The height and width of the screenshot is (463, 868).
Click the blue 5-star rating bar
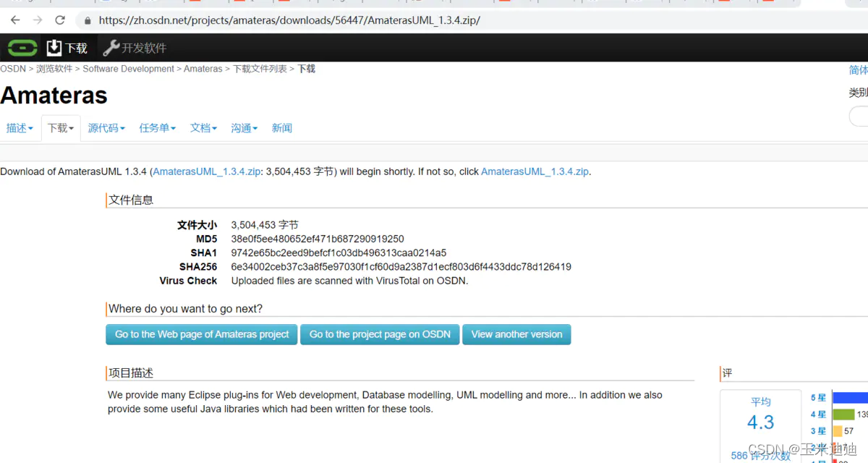point(850,398)
